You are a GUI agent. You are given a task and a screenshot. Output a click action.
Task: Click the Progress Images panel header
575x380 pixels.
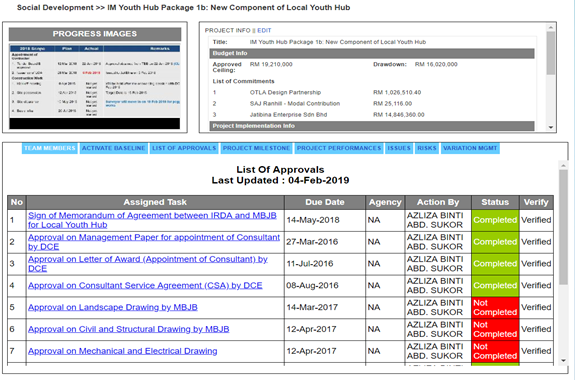(x=95, y=34)
